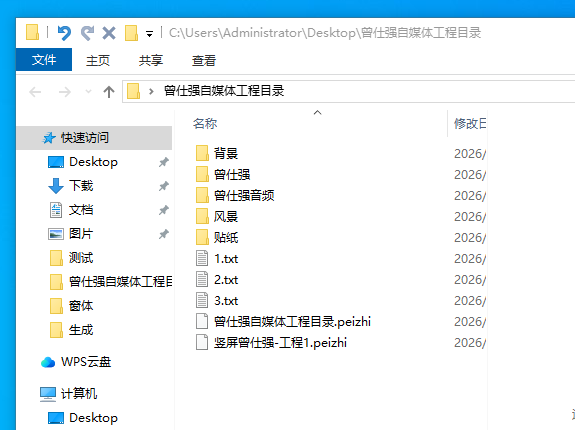The height and width of the screenshot is (430, 575).
Task: Click the folder icon of 背景
Action: pos(202,153)
